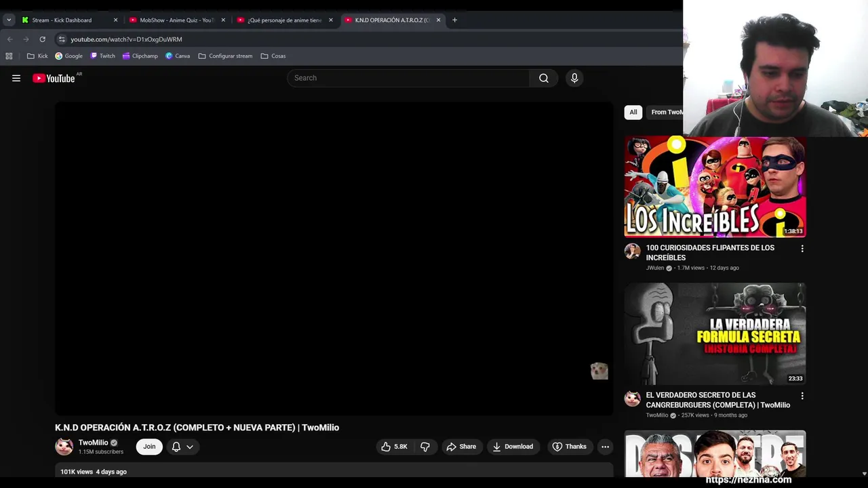Go back in browser history
This screenshot has height=488, width=868.
point(9,39)
